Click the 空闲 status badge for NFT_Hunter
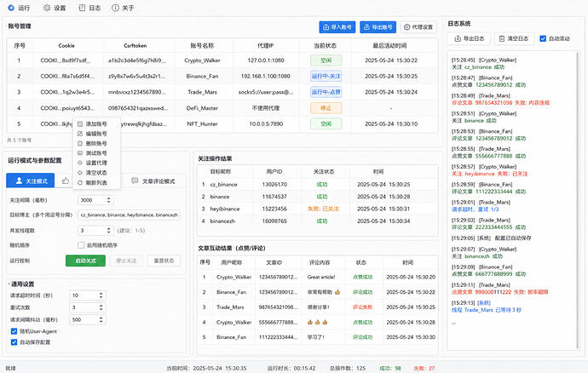Screen dimensions: 588x373 pyautogui.click(x=326, y=123)
